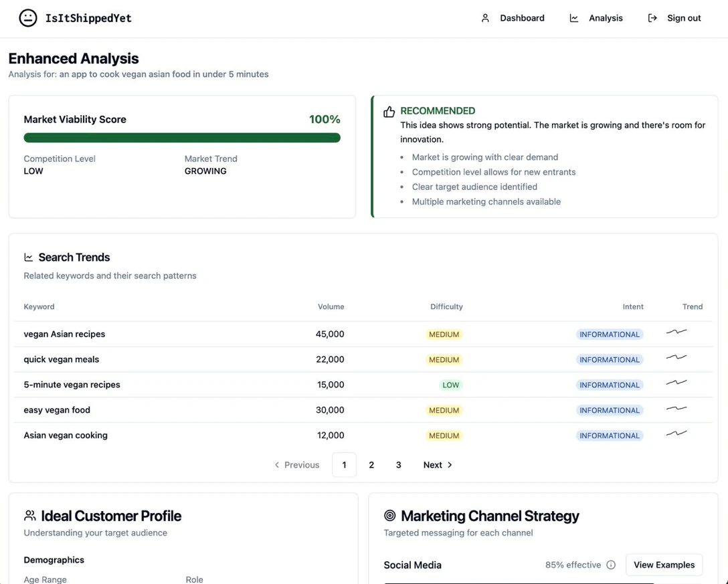Screen dimensions: 728x584
Task: Click the Search Trends chart icon
Action: click(29, 258)
